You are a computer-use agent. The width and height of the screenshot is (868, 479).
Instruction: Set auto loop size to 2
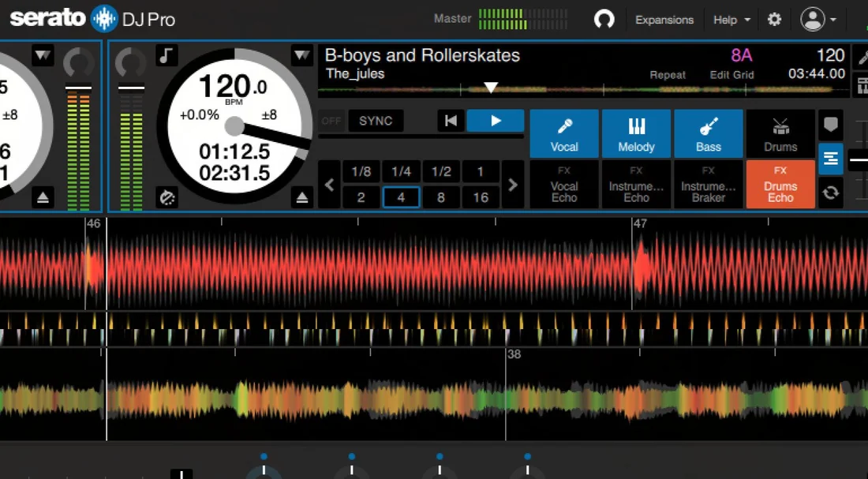(x=361, y=197)
